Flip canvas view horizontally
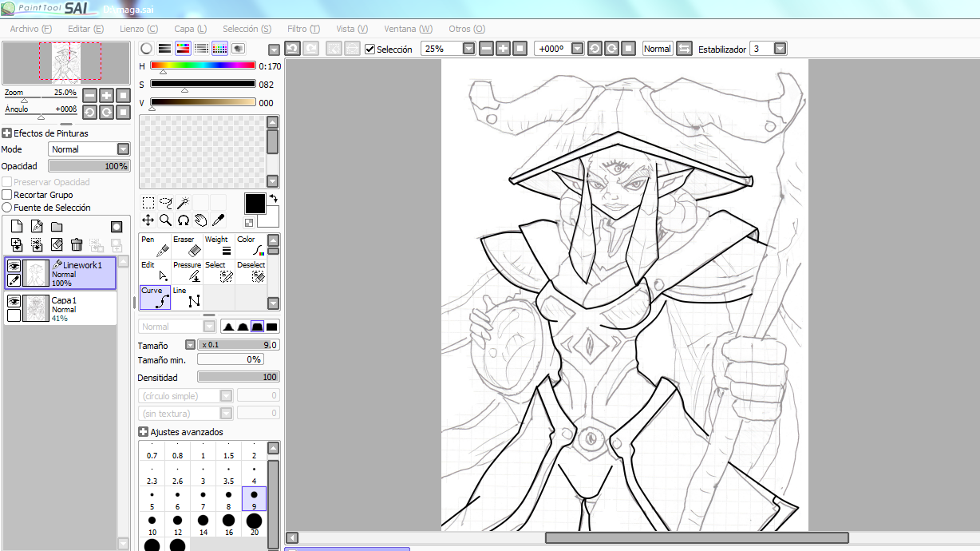 [684, 49]
